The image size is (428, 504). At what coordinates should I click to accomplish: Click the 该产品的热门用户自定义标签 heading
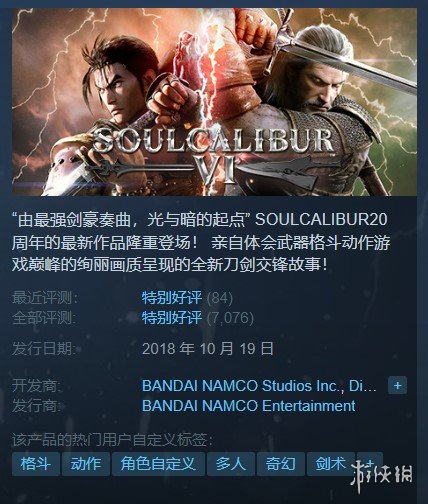point(112,440)
